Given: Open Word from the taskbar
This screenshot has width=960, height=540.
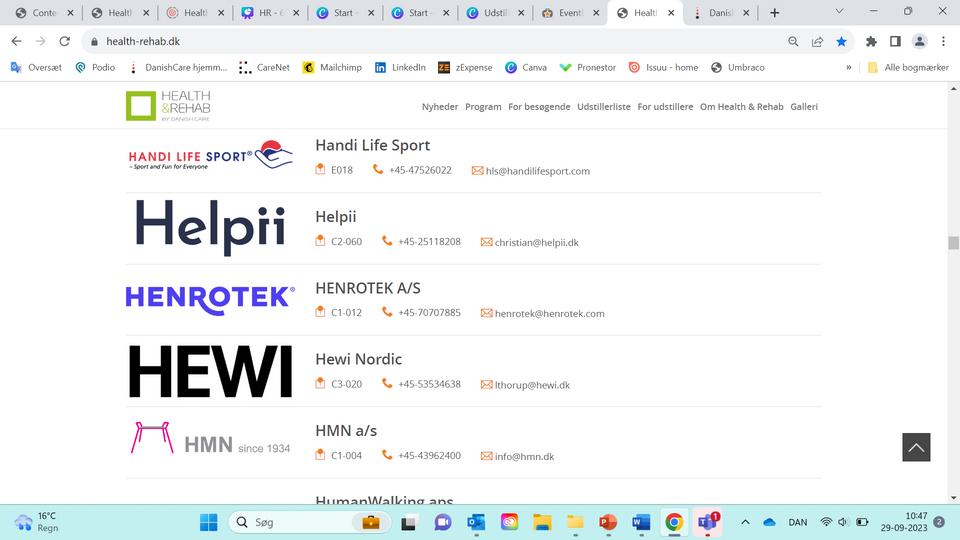Looking at the screenshot, I should pyautogui.click(x=641, y=522).
